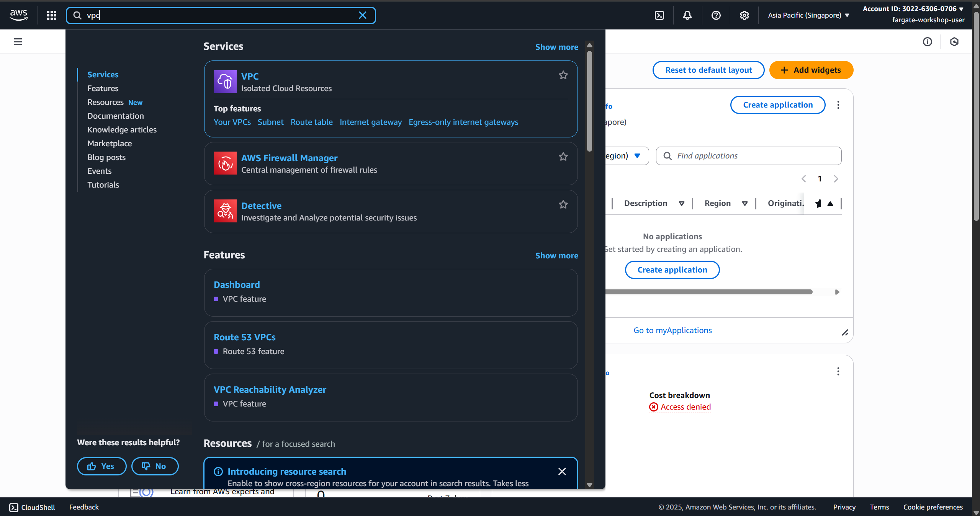Click Create application under No applications
Viewport: 980px width, 516px height.
coord(672,270)
